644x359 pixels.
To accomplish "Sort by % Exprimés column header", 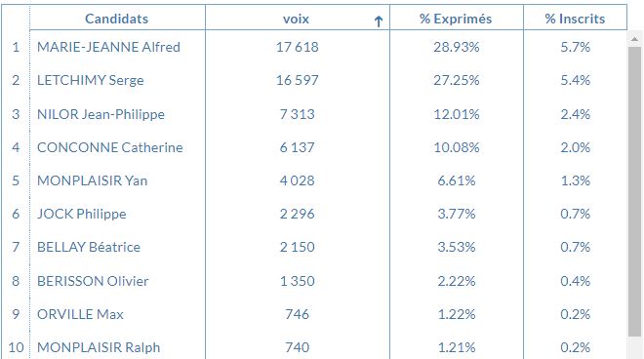I will coord(456,19).
